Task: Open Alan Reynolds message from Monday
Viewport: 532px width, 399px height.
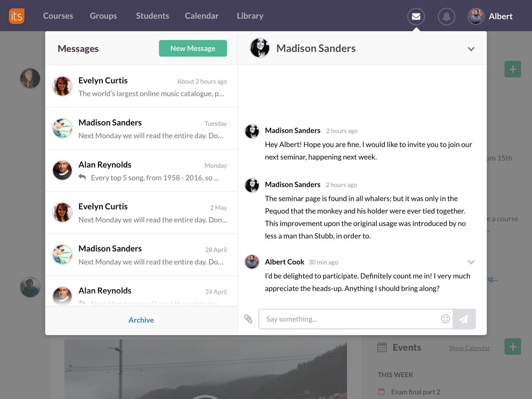Action: 141,171
